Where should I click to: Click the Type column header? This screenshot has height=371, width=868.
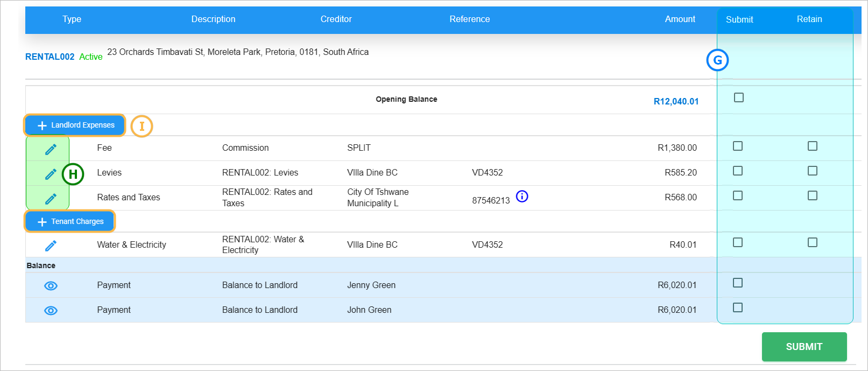tap(72, 19)
